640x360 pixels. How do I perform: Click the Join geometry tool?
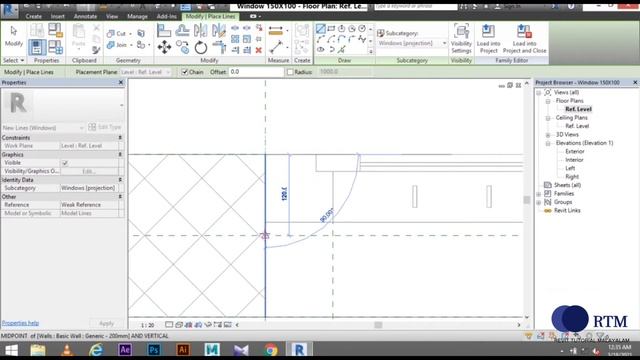[117, 45]
